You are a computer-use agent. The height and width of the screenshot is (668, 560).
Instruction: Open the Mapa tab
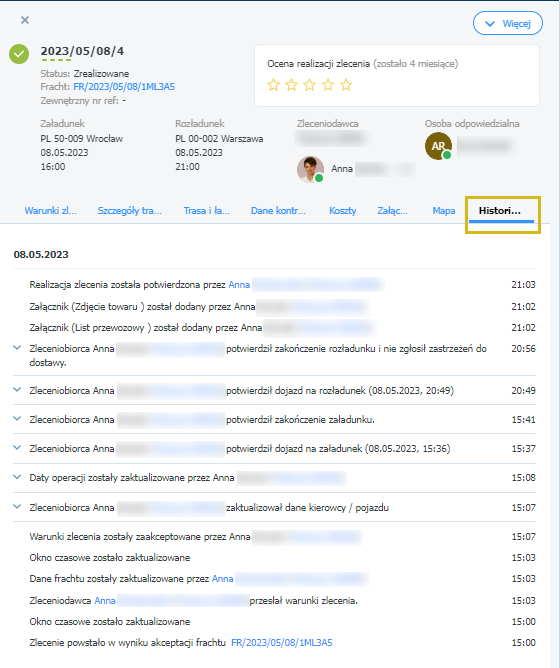click(x=444, y=210)
